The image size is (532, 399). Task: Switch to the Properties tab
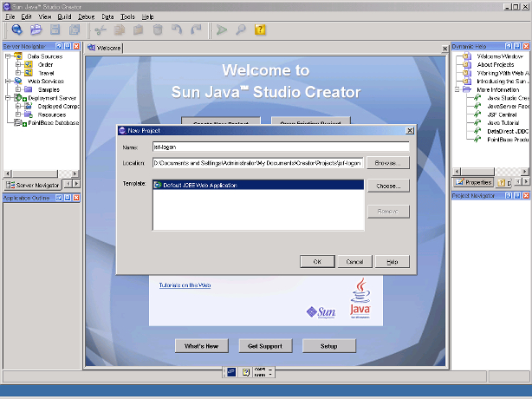[474, 182]
